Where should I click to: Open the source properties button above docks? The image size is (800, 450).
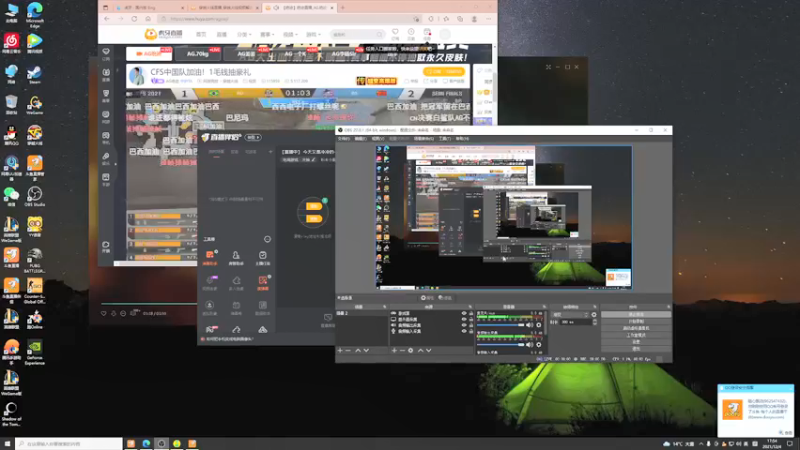coord(427,298)
